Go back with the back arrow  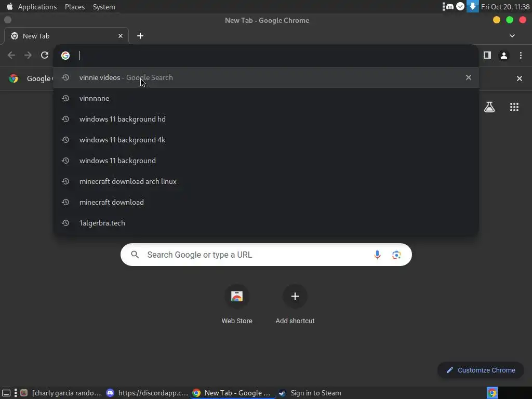[11, 55]
